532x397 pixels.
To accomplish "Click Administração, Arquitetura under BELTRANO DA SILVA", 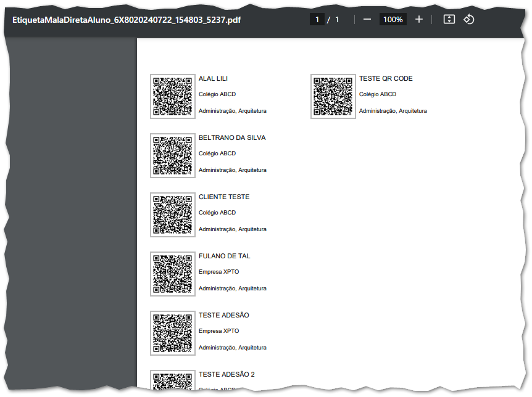I will tap(233, 170).
